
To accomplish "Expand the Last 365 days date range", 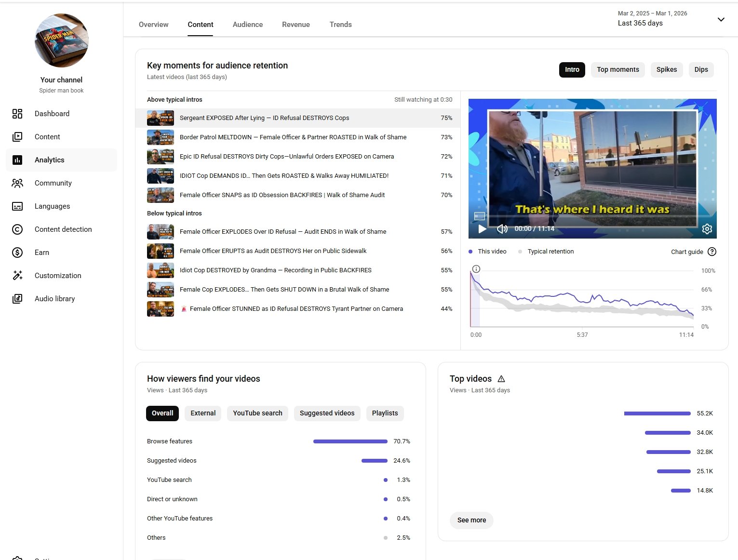I will point(721,20).
